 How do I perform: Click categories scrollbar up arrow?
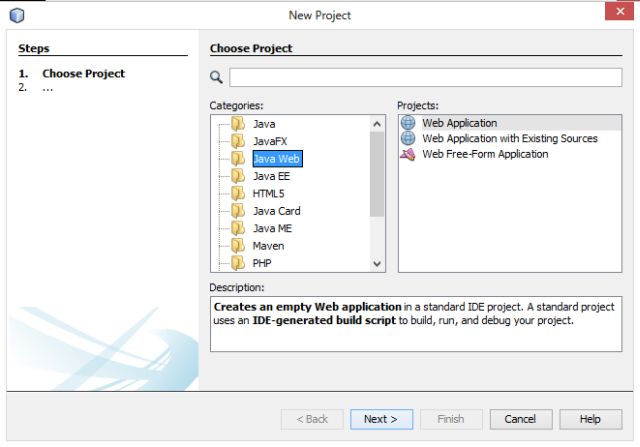[x=377, y=124]
